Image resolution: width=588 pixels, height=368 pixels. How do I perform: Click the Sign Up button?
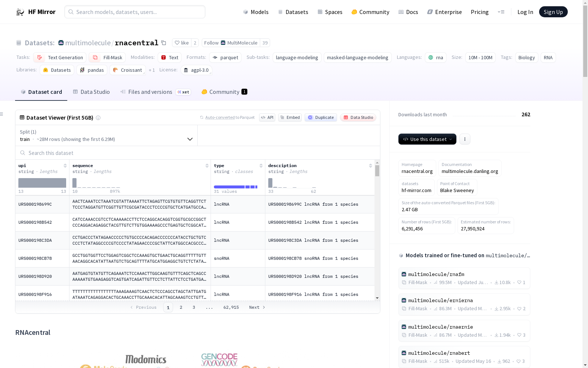[553, 12]
